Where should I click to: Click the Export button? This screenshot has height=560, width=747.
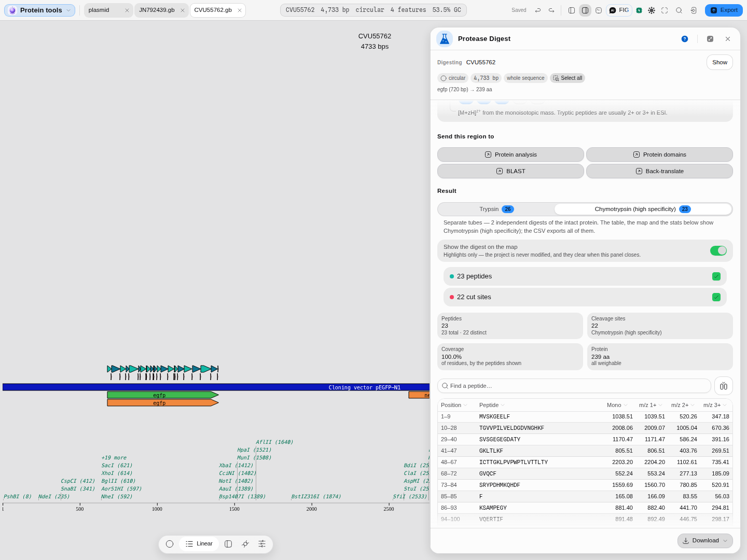coord(724,10)
